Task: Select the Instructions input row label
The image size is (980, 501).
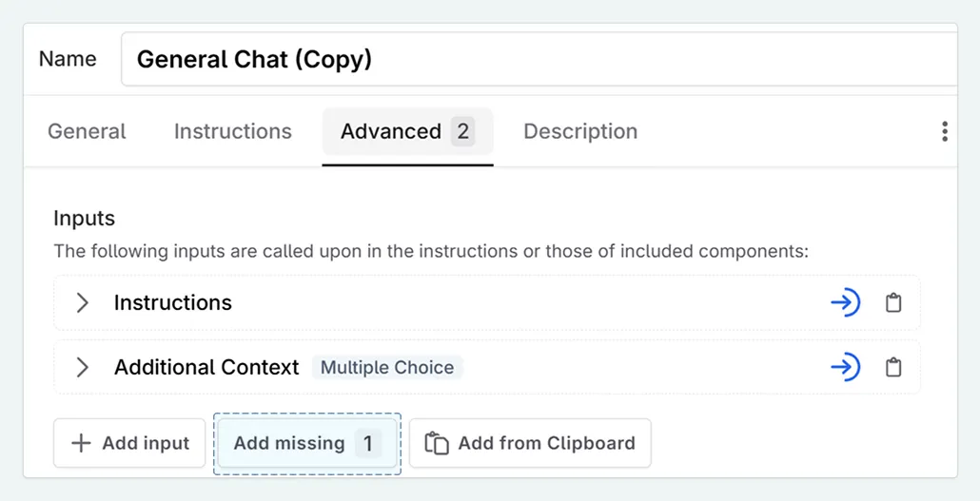Action: pos(173,303)
